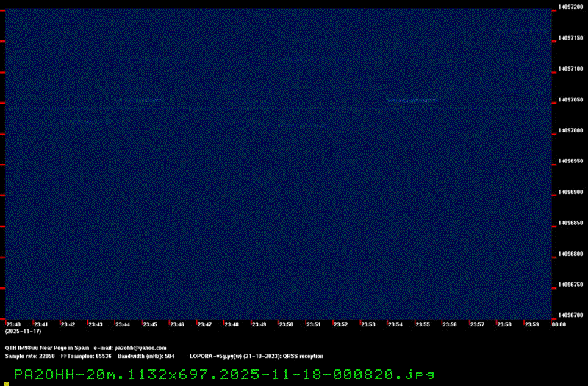The image size is (588, 386).
Task: Click the 14096900 frequency label
Action: [x=571, y=192]
